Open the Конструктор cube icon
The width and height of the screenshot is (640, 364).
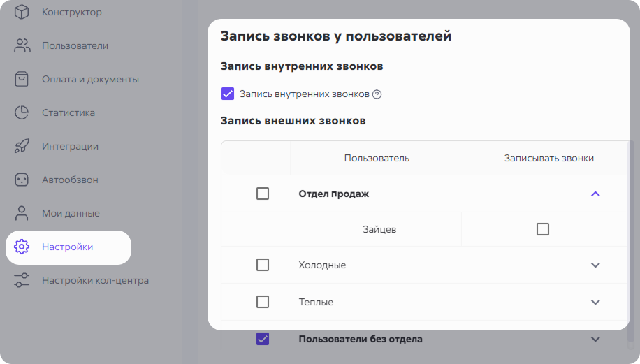click(x=22, y=13)
